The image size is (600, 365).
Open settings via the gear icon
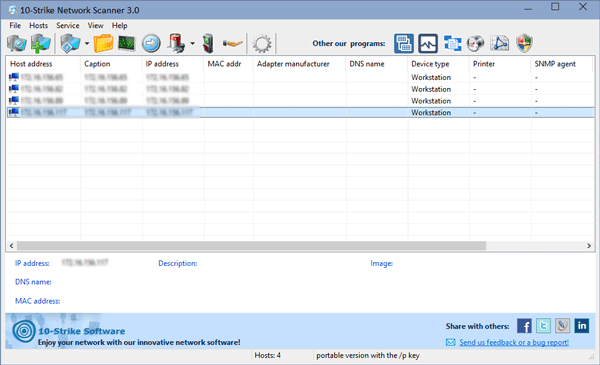point(262,44)
